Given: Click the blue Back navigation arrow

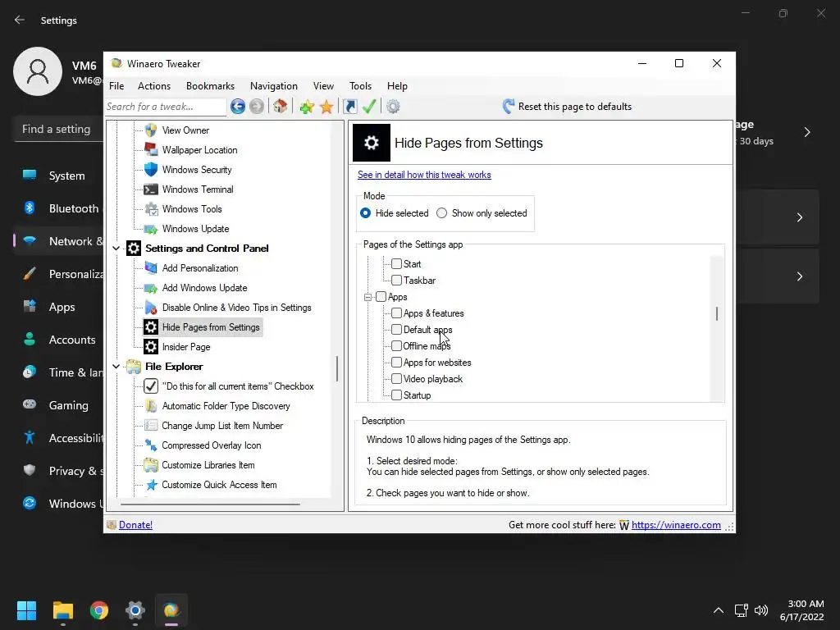Looking at the screenshot, I should (x=238, y=107).
